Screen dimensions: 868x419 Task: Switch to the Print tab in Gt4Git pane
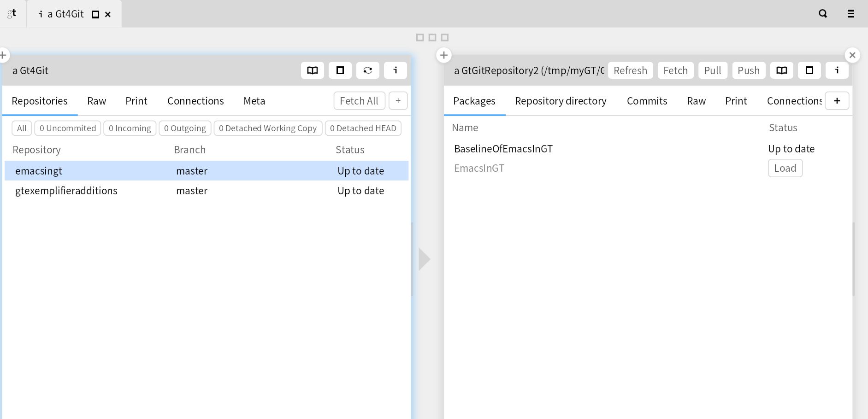pos(136,101)
